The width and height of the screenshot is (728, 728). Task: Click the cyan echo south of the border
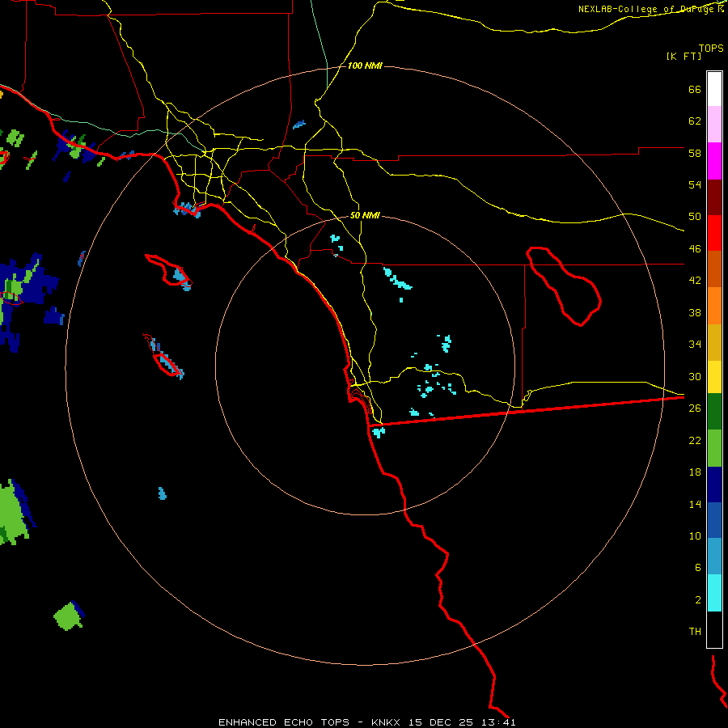(x=379, y=432)
